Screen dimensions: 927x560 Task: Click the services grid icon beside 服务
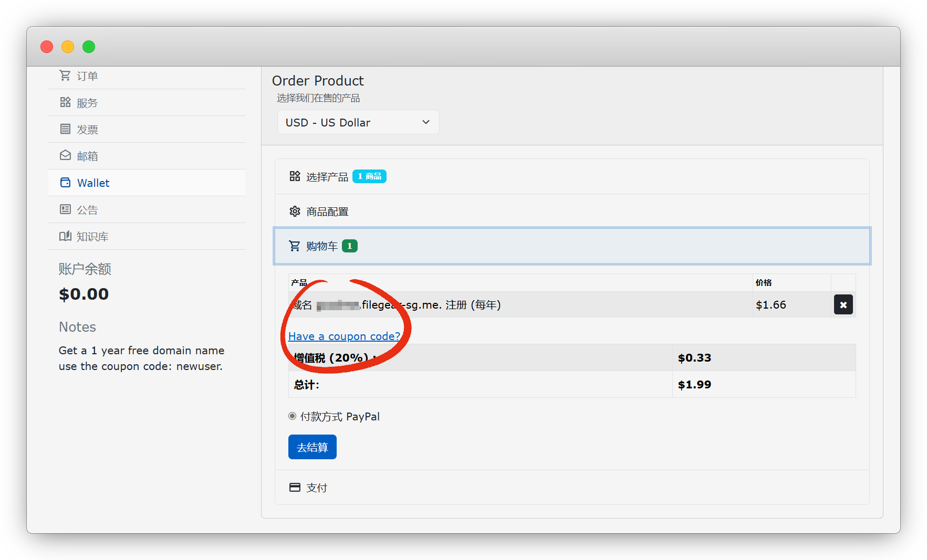[65, 102]
